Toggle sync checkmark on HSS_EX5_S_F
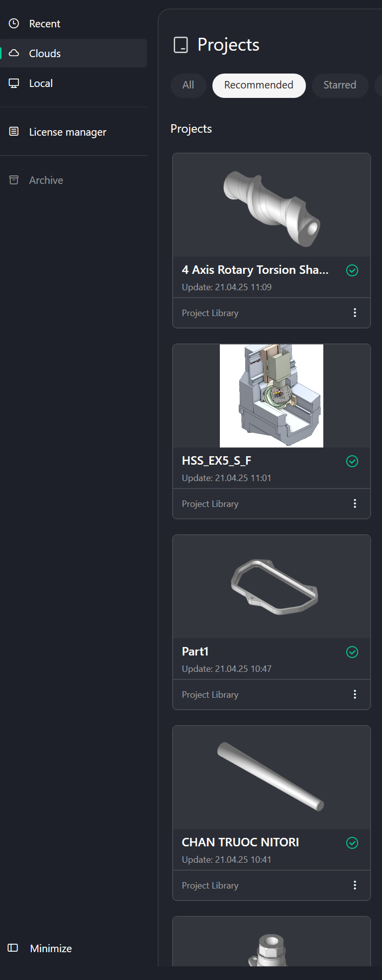 (352, 461)
